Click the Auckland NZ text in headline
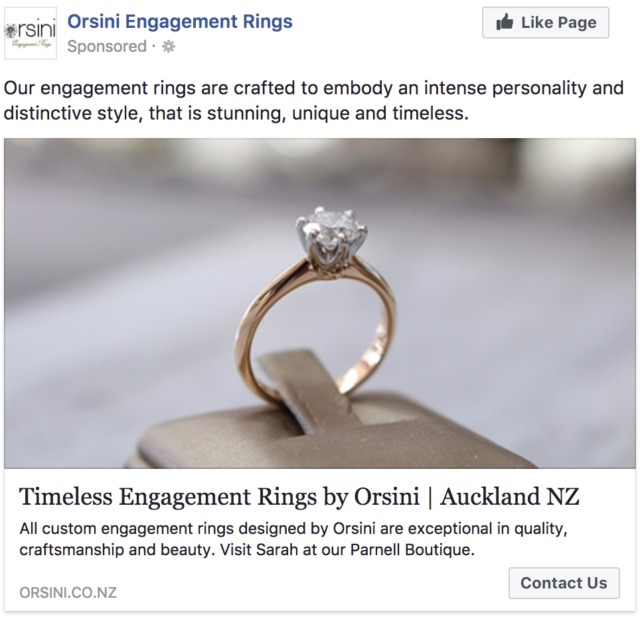Image resolution: width=640 pixels, height=619 pixels. click(x=510, y=497)
